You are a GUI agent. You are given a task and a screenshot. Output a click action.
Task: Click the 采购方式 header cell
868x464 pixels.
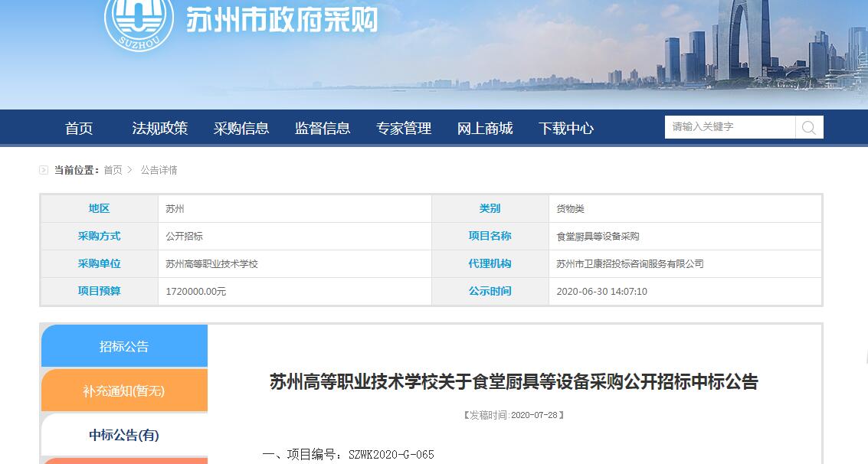pyautogui.click(x=100, y=236)
